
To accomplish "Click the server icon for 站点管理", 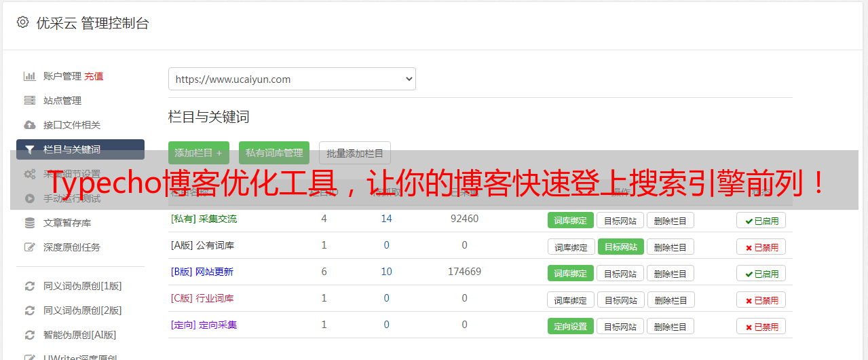I will pyautogui.click(x=29, y=101).
